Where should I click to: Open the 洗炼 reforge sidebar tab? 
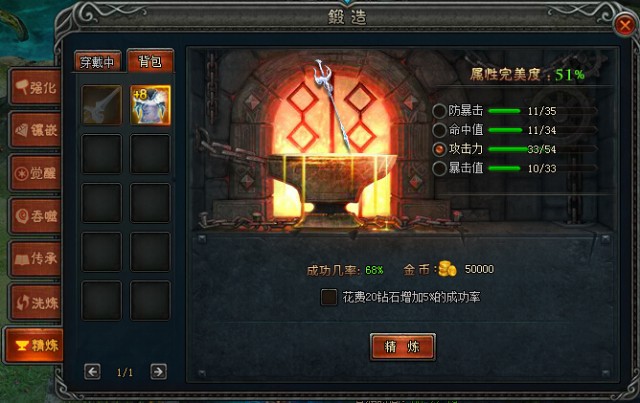pos(36,302)
